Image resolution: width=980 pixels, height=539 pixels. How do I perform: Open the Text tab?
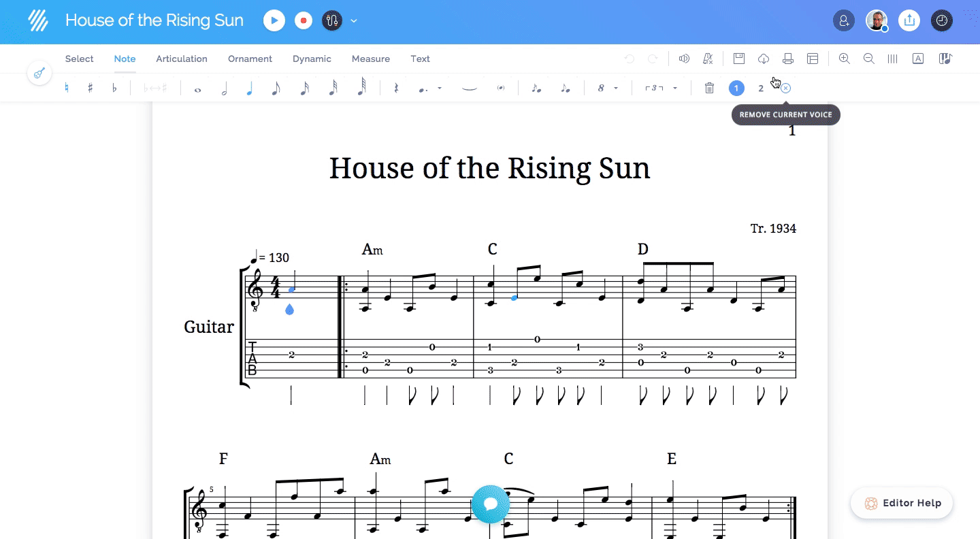(420, 59)
